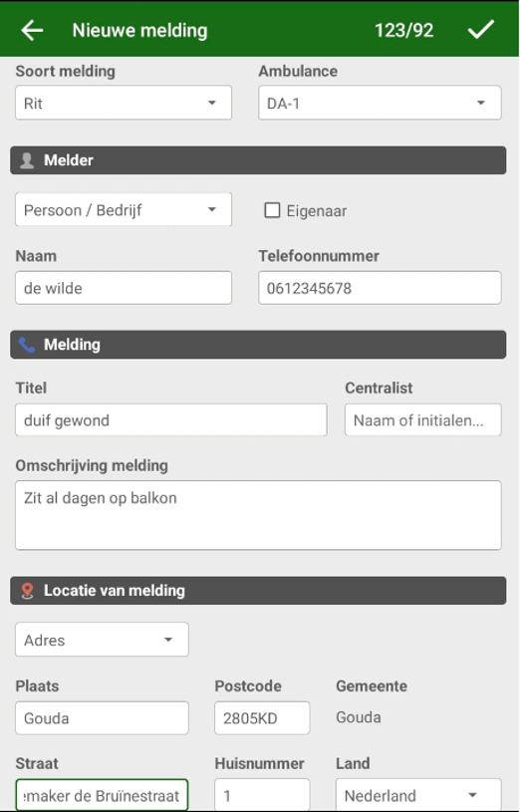520x812 pixels.
Task: Open the Land dropdown showing Nederland
Action: point(418,795)
